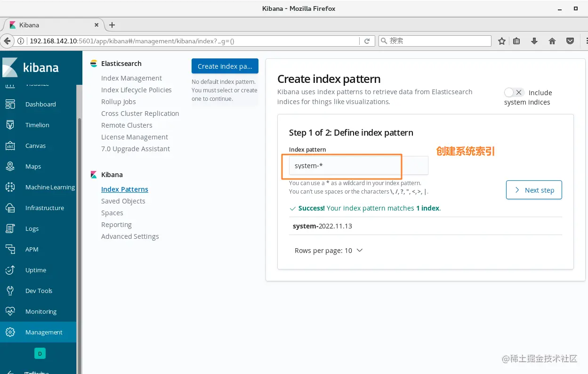Open Saved Objects settings

[123, 201]
